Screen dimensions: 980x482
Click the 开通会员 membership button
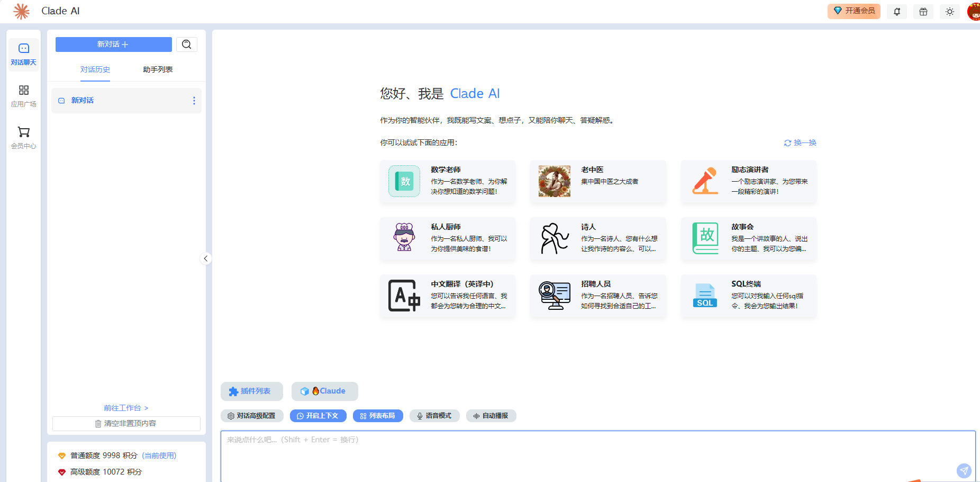[x=854, y=11]
